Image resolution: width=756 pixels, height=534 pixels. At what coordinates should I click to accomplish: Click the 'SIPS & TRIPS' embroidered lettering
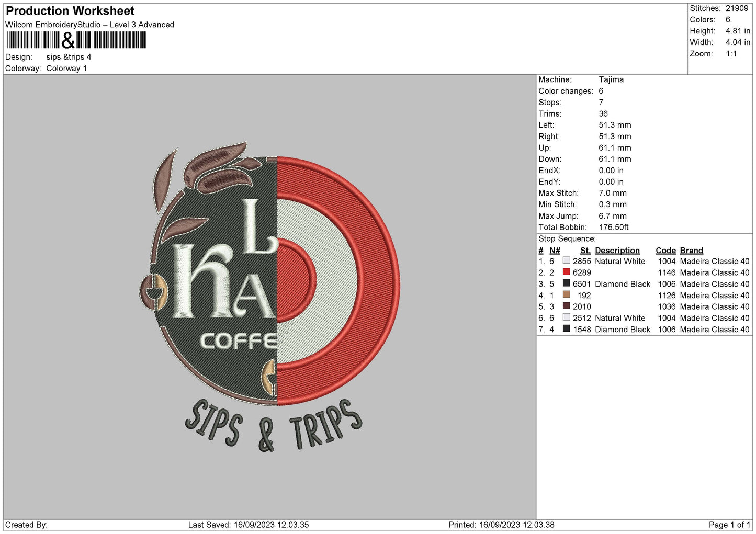coord(273,425)
